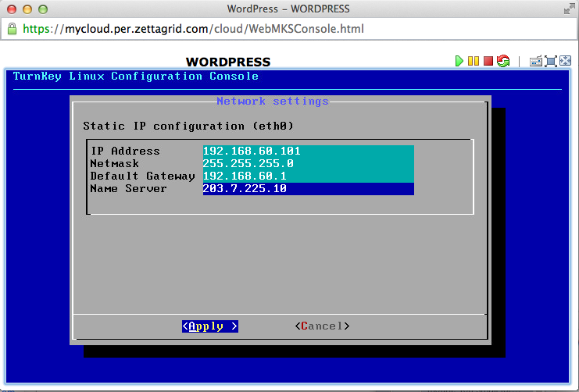
Task: Close the window with red button
Action: coord(12,9)
